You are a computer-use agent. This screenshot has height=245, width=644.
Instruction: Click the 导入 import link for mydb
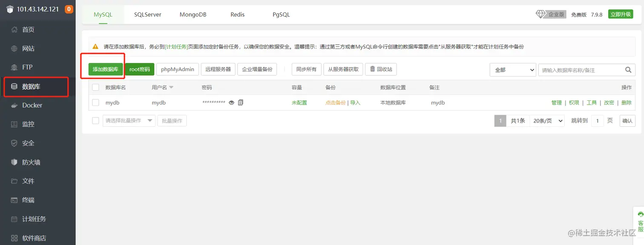click(x=355, y=103)
